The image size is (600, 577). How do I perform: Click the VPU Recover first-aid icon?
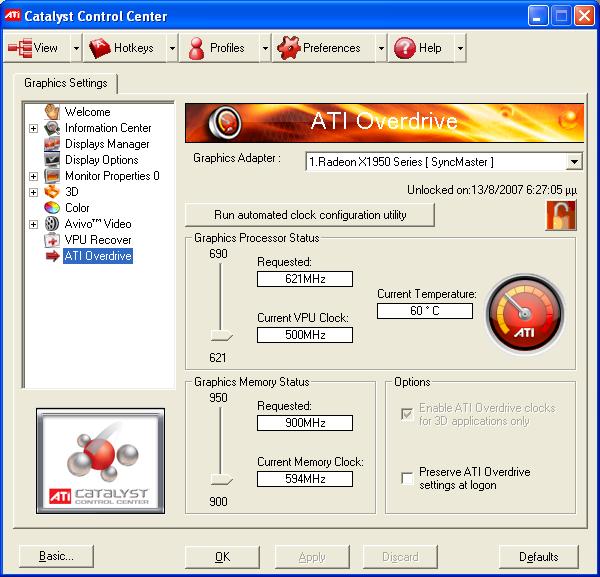point(52,240)
